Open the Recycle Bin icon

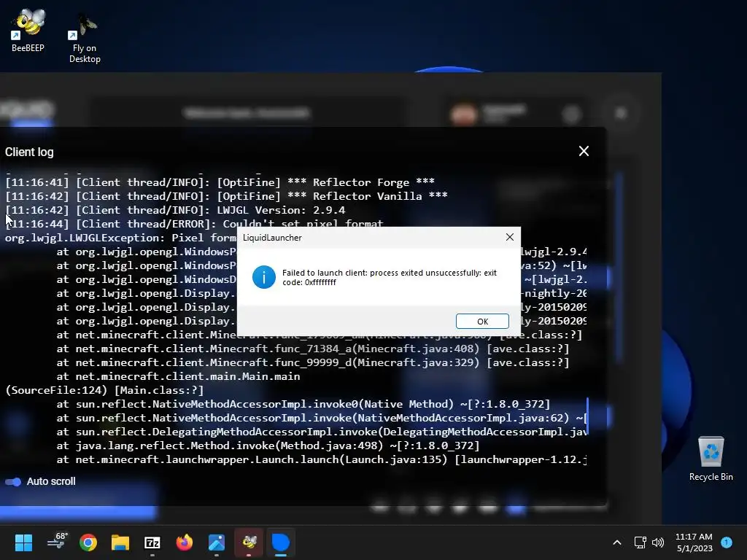tap(711, 459)
